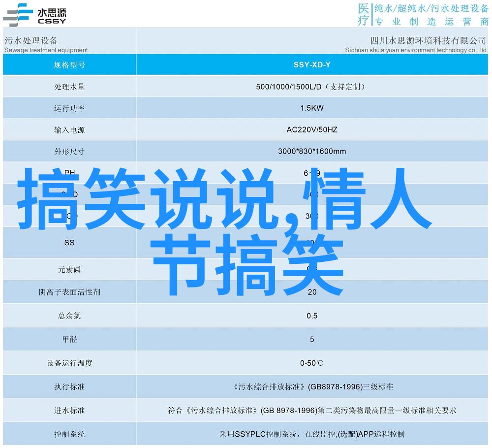Click the 3000*830*1600mm dimension value

coord(312,151)
